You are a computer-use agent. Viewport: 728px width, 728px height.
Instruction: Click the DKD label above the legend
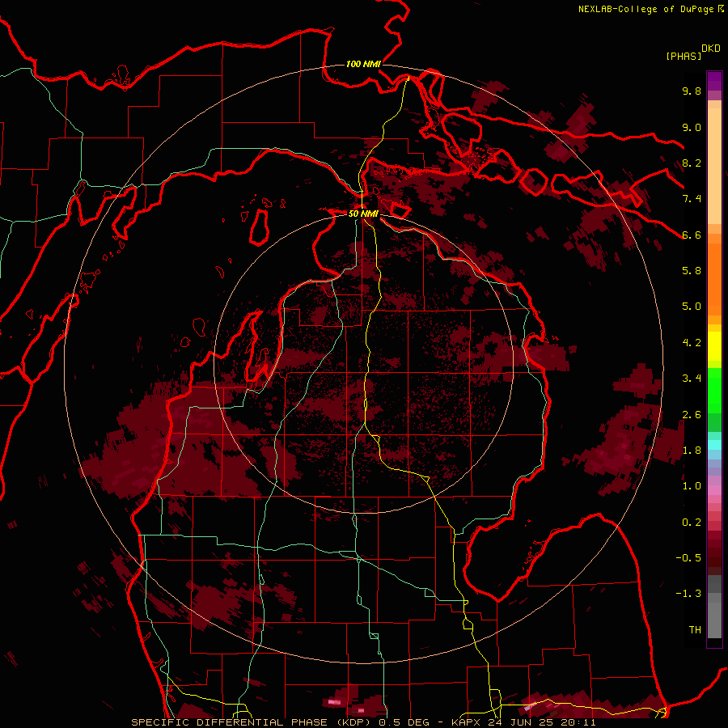point(711,49)
